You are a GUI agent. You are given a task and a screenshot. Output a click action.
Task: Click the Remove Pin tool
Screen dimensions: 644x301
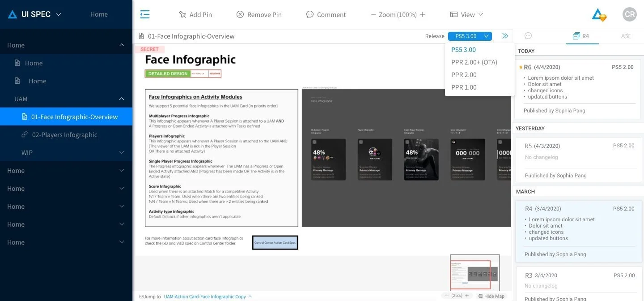coord(259,15)
